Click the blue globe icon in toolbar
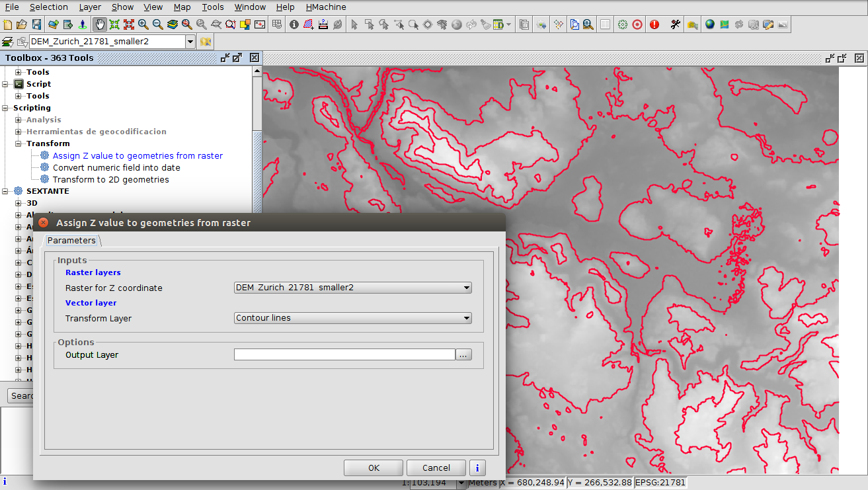The image size is (868, 490). pos(710,24)
